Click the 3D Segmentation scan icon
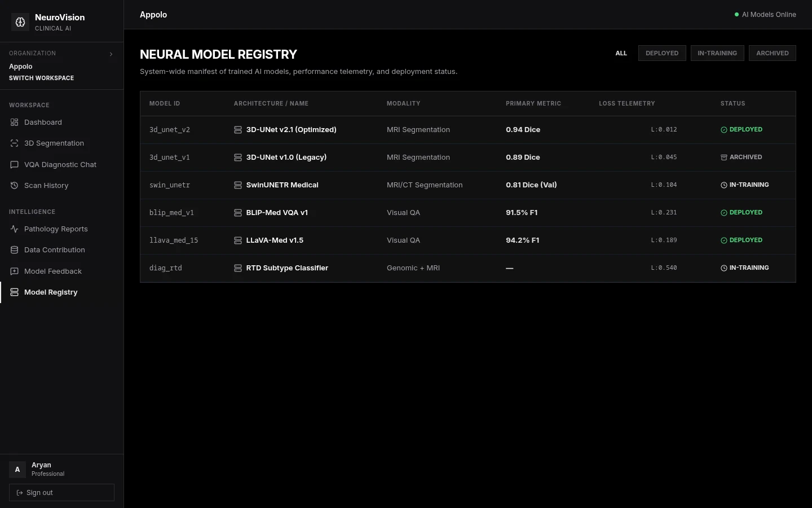Image resolution: width=812 pixels, height=508 pixels. pos(14,143)
